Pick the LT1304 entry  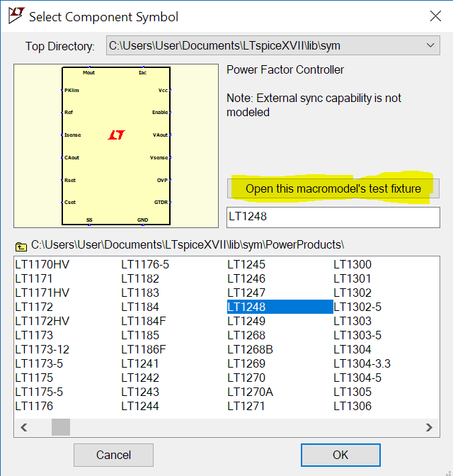[352, 349]
